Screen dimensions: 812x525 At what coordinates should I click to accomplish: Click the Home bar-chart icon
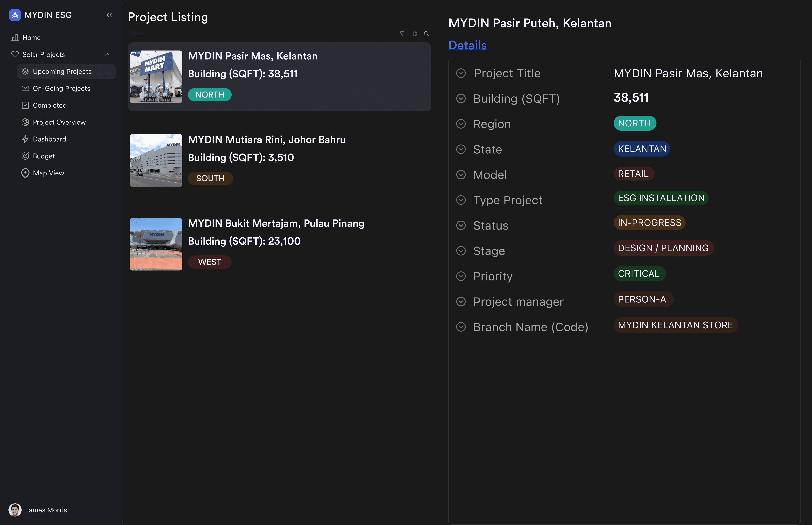click(15, 37)
